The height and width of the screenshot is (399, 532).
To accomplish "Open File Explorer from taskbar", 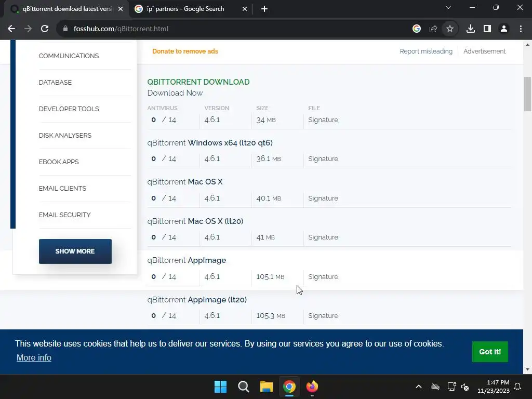I will (x=267, y=387).
